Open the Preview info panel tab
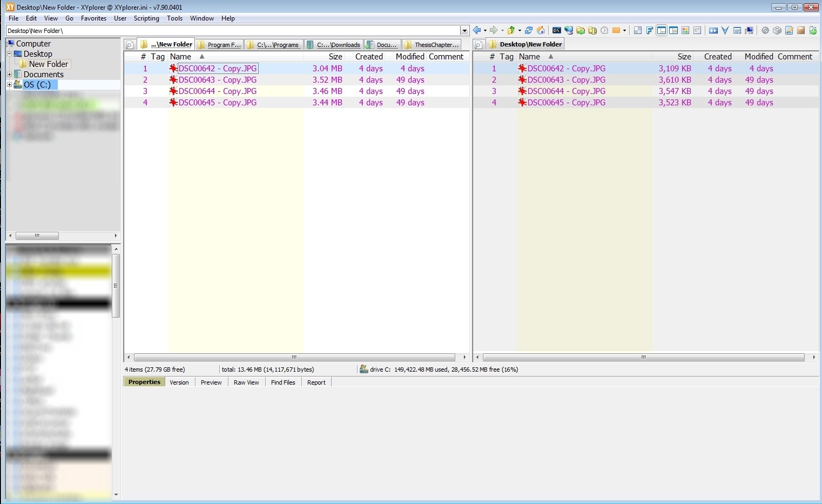The image size is (822, 504). point(211,382)
